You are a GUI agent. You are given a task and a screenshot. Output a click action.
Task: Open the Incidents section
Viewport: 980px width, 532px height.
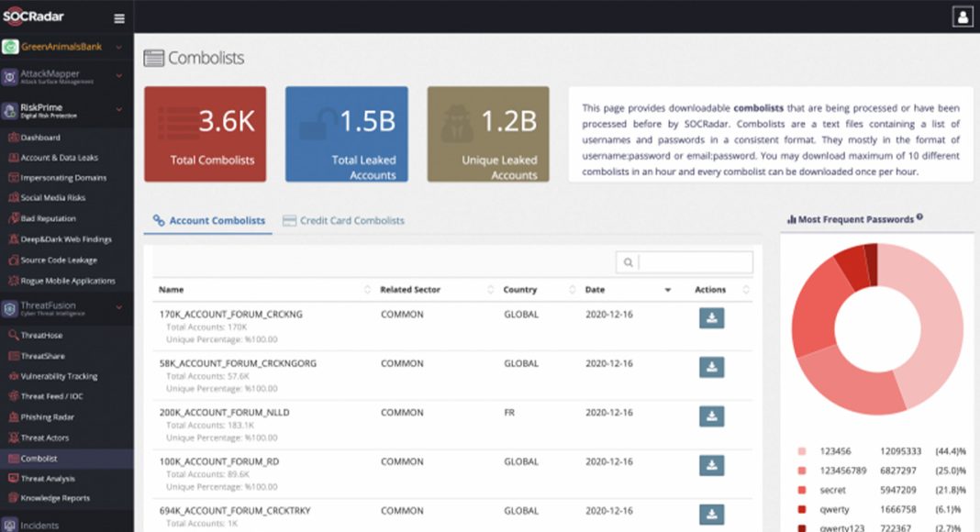(39, 526)
